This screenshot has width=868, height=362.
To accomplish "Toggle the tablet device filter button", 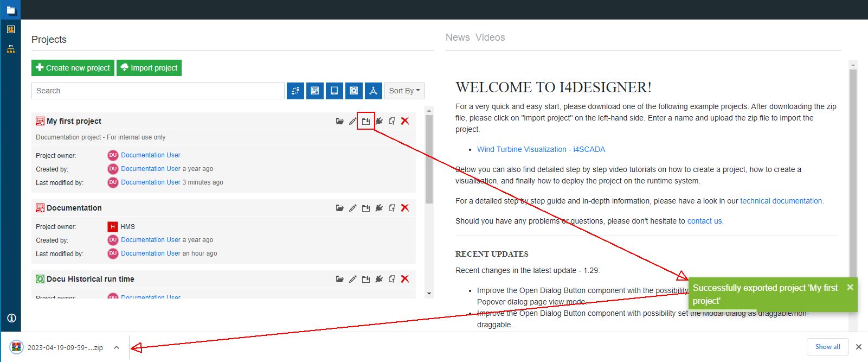I will pos(335,91).
